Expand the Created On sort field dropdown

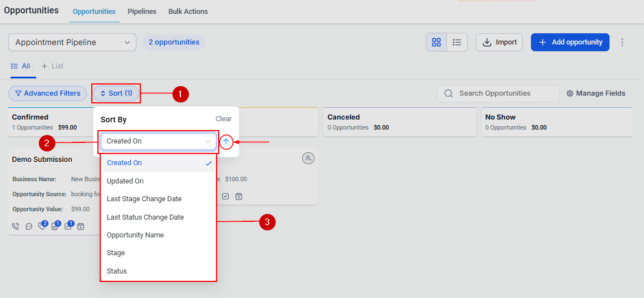(158, 141)
